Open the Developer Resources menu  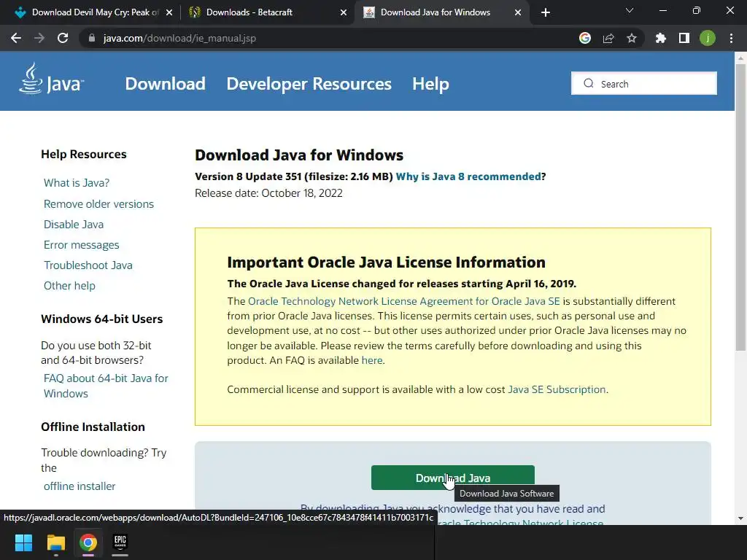(309, 84)
